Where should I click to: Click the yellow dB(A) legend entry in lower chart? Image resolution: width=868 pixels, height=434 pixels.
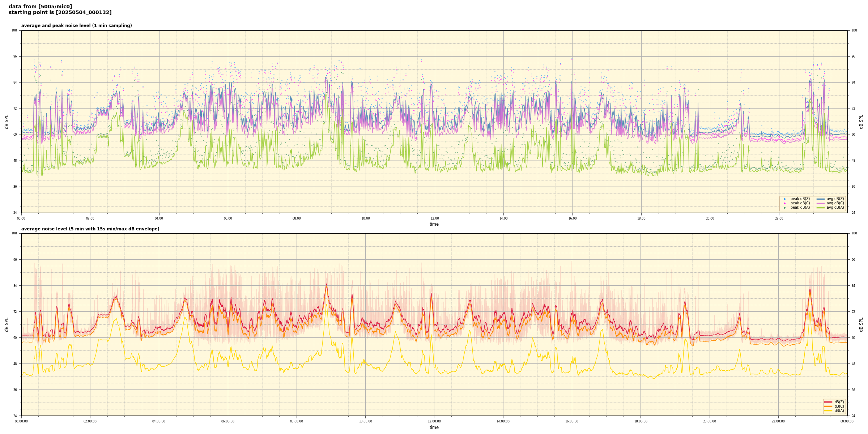828,410
